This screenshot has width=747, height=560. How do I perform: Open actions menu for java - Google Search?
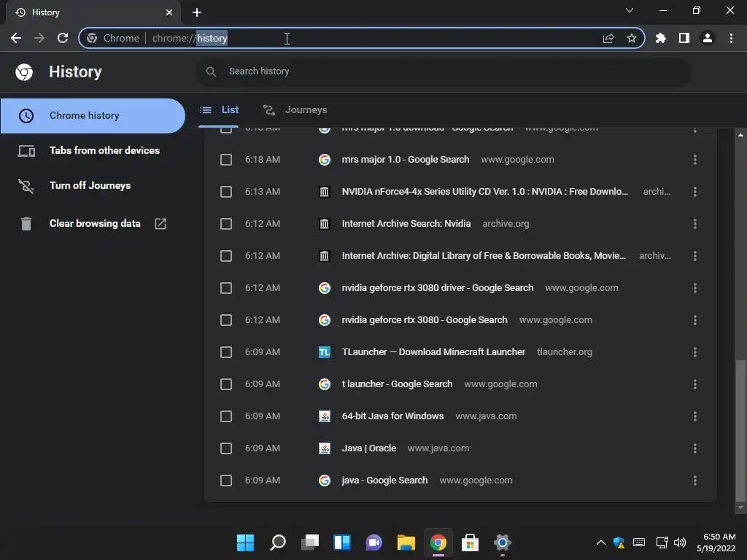694,481
